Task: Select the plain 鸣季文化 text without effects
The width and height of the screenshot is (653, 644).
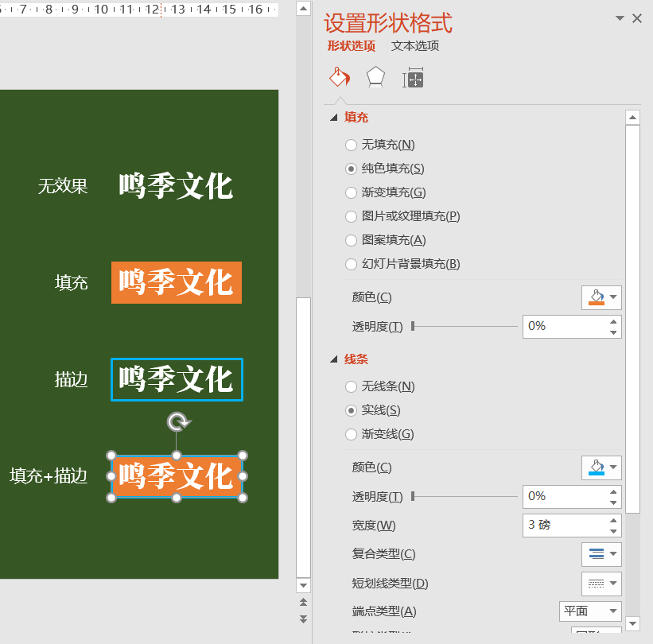Action: click(x=176, y=186)
